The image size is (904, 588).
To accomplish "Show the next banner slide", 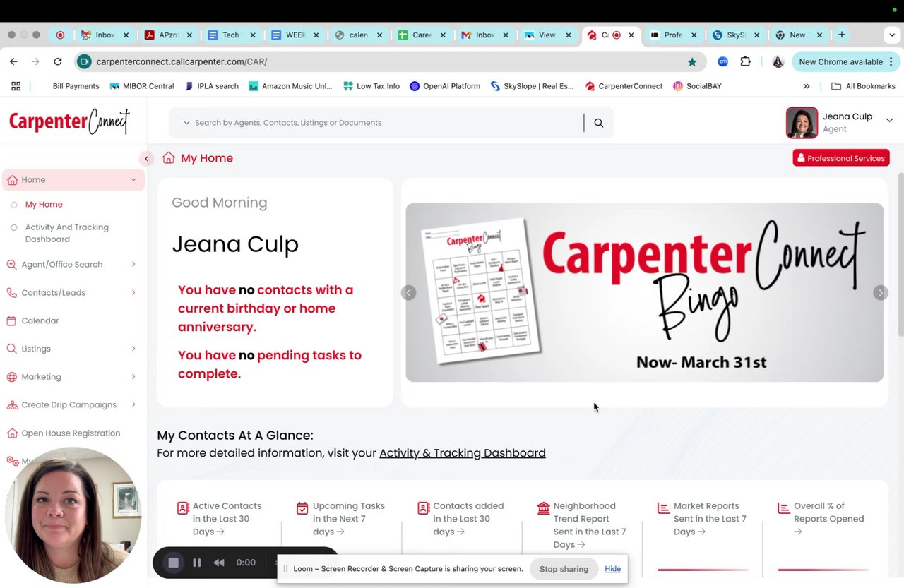I will tap(880, 292).
